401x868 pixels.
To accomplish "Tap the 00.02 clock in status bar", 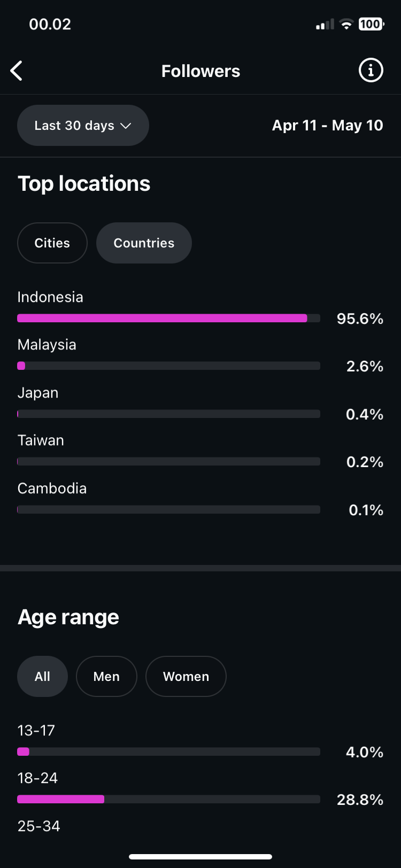I will point(50,24).
